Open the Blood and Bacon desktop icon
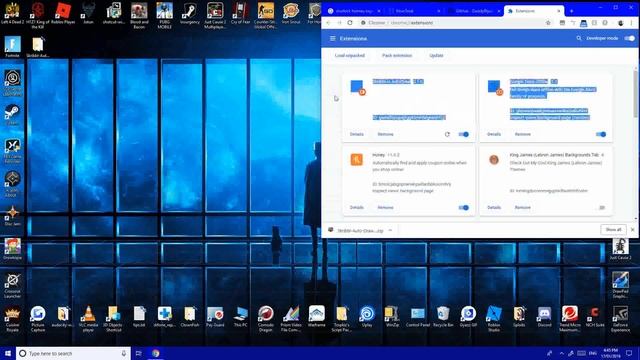 tap(139, 15)
